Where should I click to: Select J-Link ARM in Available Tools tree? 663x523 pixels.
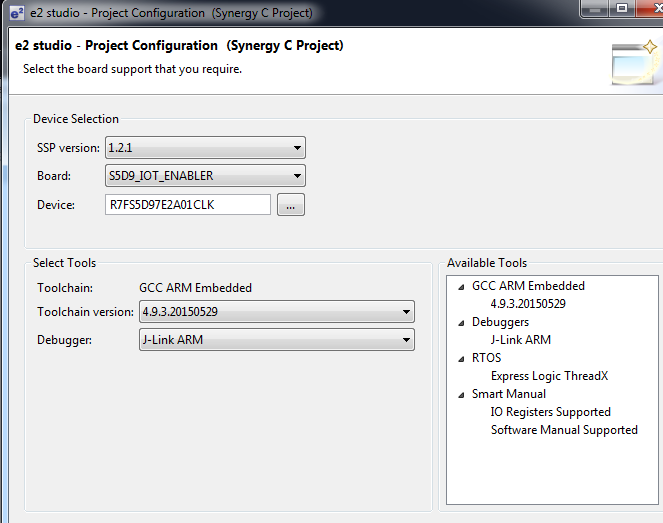[x=521, y=340]
